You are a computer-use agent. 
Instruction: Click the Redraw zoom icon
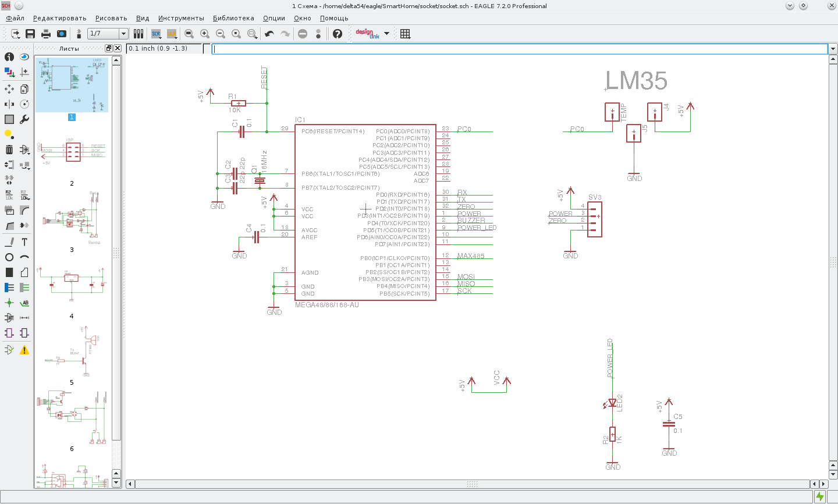pyautogui.click(x=236, y=34)
